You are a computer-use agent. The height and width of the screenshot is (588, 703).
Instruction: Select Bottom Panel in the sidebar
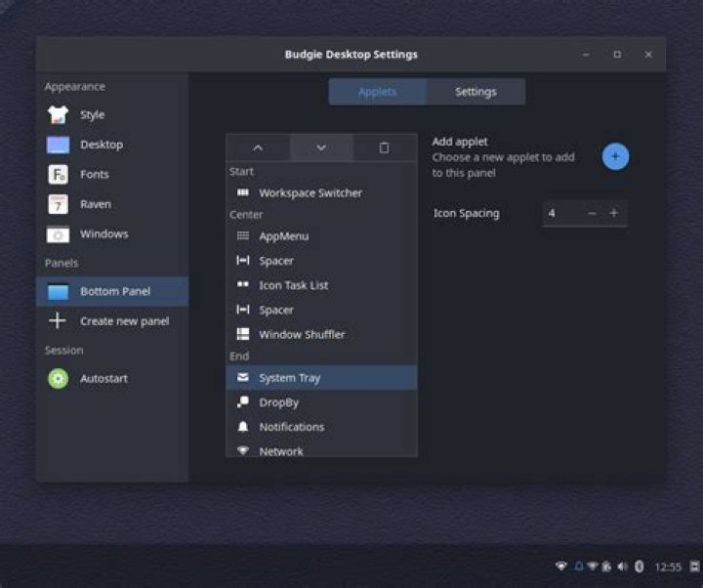[112, 291]
